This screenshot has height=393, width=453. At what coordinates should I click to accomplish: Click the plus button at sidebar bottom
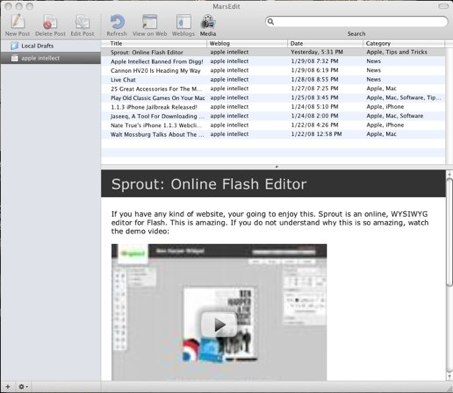[x=8, y=387]
